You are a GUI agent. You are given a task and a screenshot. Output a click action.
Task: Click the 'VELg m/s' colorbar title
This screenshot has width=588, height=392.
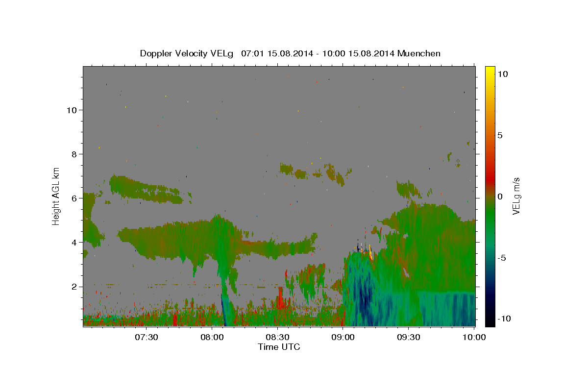(x=517, y=196)
